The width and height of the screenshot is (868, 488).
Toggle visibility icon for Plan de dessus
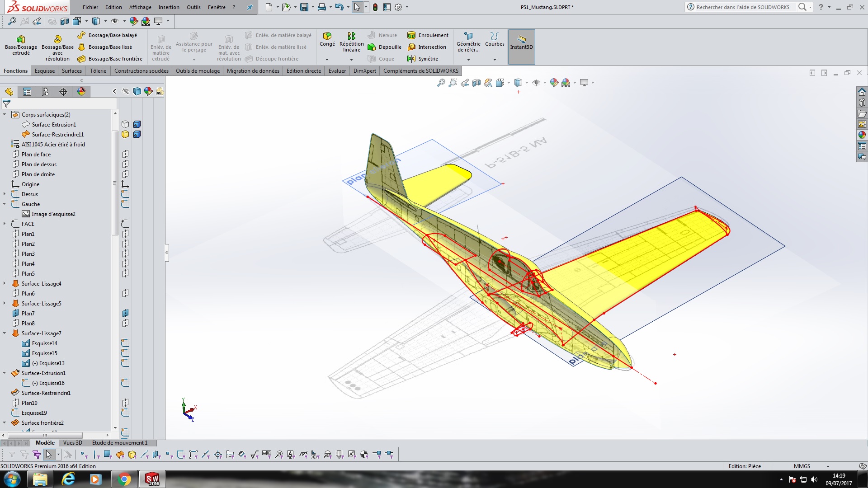coord(125,164)
